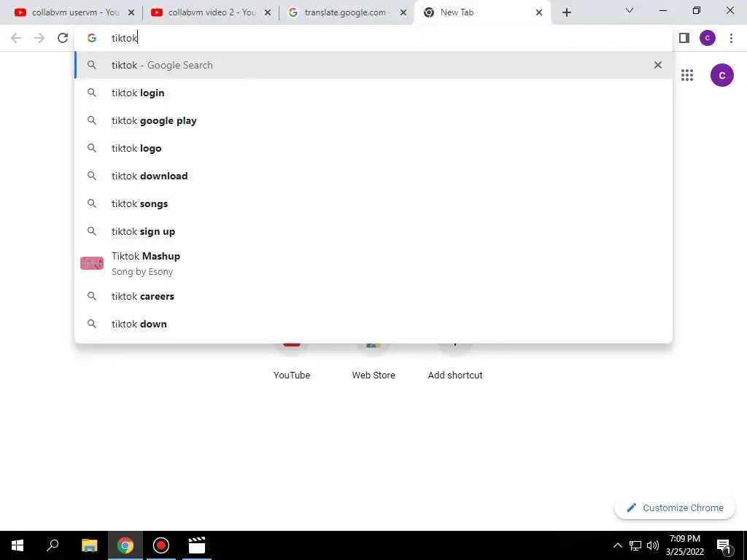Open the Chrome three-dot menu

[x=731, y=38]
